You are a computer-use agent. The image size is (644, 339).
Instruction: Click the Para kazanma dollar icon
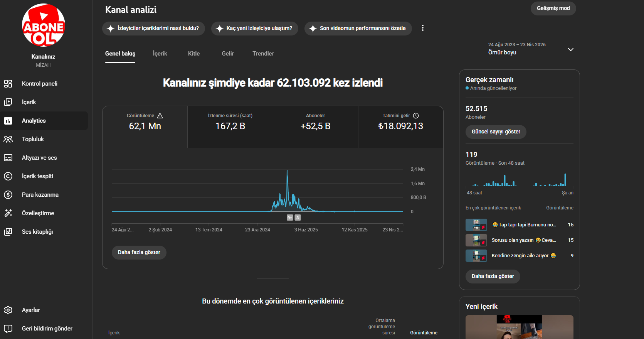point(8,195)
